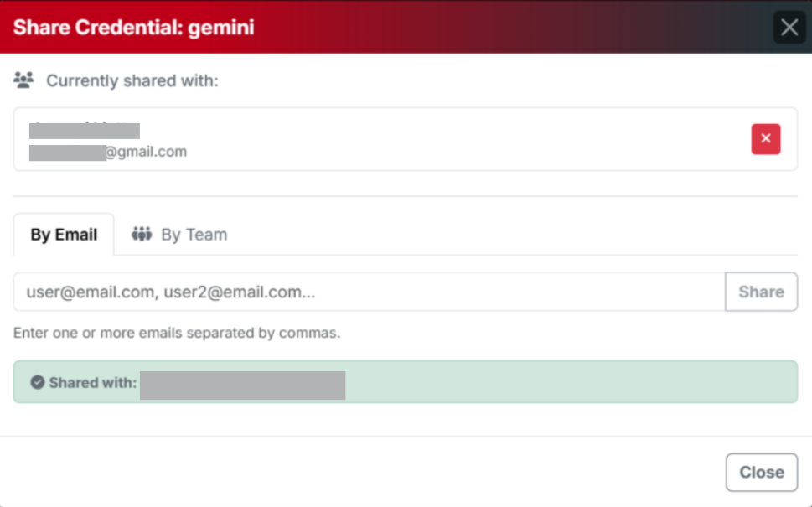
Task: Click empty space in the shared user card
Action: point(461,139)
